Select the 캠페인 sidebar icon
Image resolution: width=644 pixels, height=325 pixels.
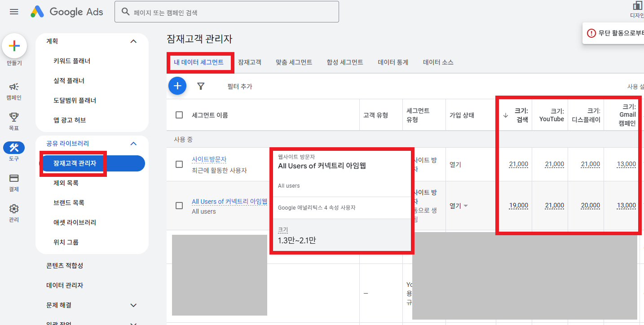point(14,88)
